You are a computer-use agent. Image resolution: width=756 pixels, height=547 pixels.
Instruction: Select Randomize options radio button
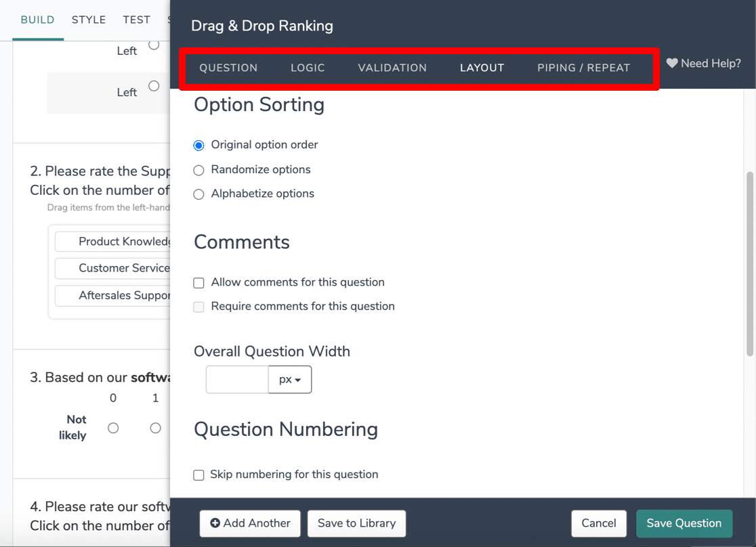click(x=198, y=170)
